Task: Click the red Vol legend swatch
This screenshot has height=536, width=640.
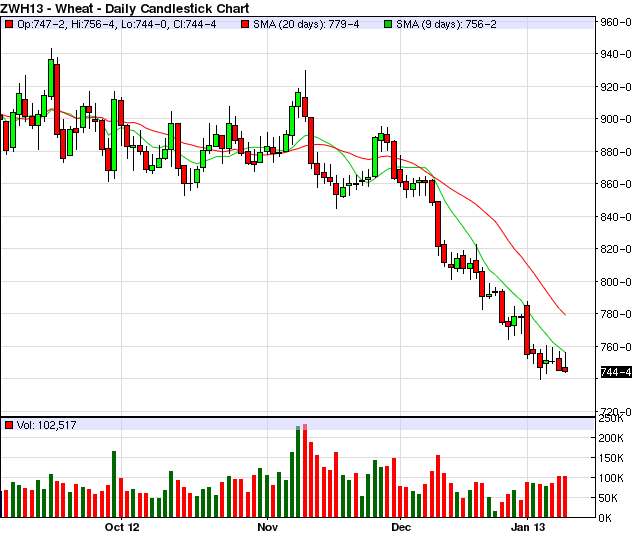Action: pos(9,425)
